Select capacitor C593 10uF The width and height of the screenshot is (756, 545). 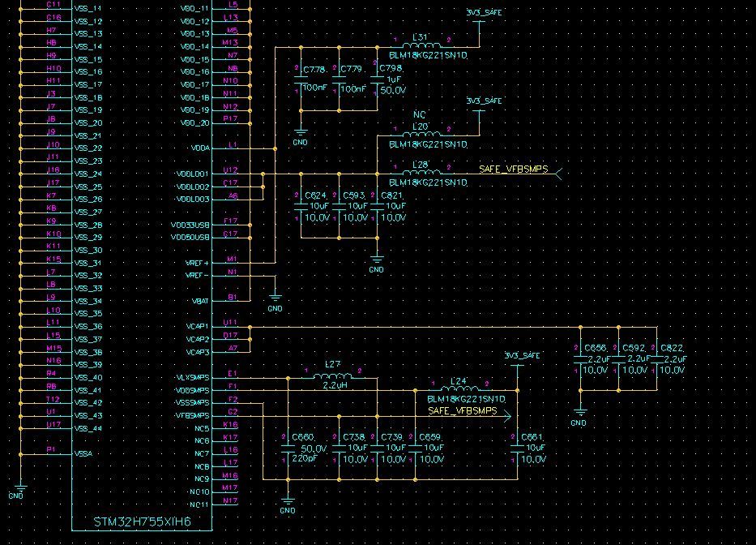[339, 207]
